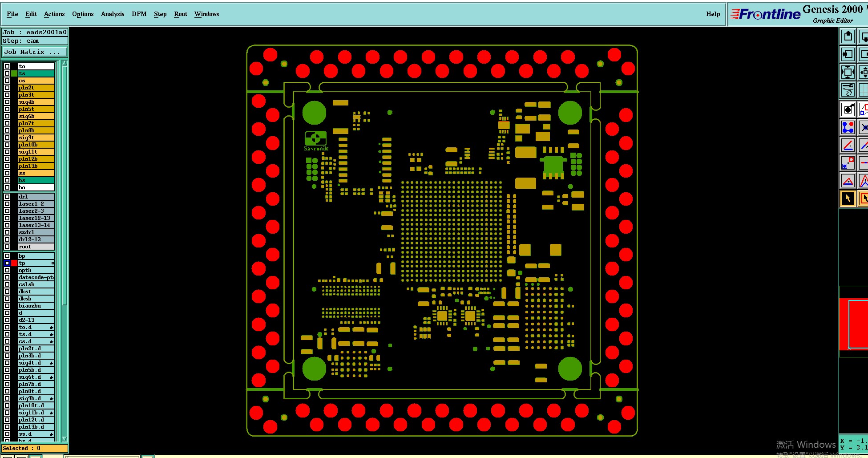Click the Job Matrix button
The image size is (868, 458).
tap(35, 52)
